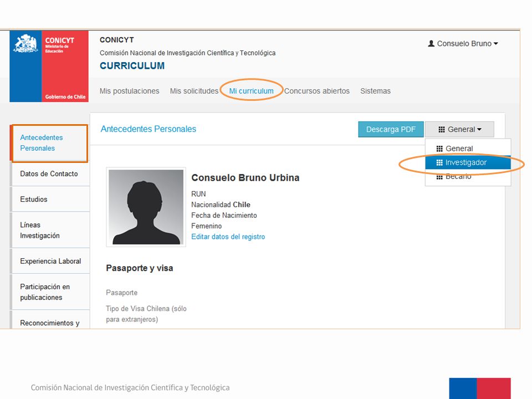The width and height of the screenshot is (532, 399).
Task: Open Líneas Investigación in the sidebar
Action: click(x=50, y=230)
